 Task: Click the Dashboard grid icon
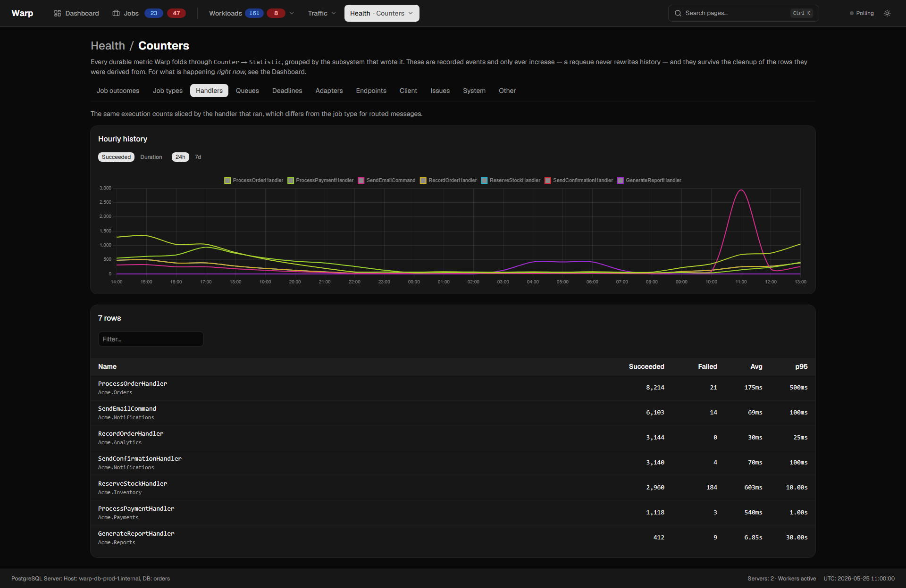pyautogui.click(x=58, y=13)
